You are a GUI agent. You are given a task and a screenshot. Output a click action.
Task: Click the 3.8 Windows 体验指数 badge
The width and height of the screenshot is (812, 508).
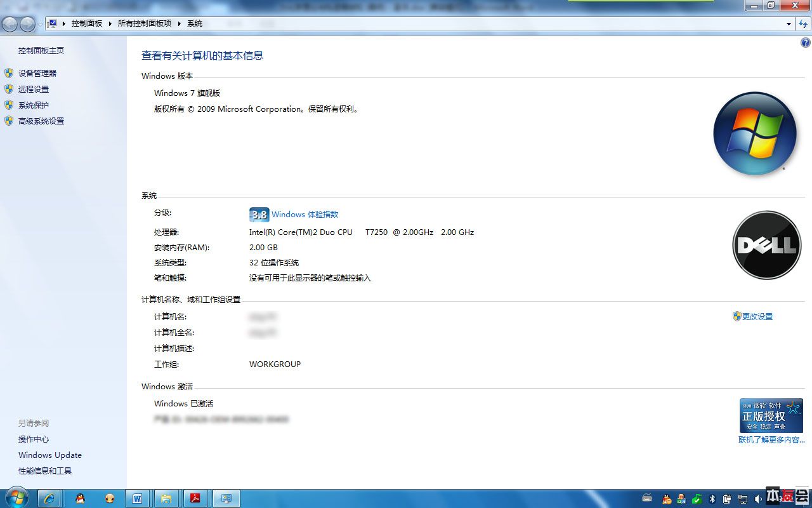click(259, 215)
